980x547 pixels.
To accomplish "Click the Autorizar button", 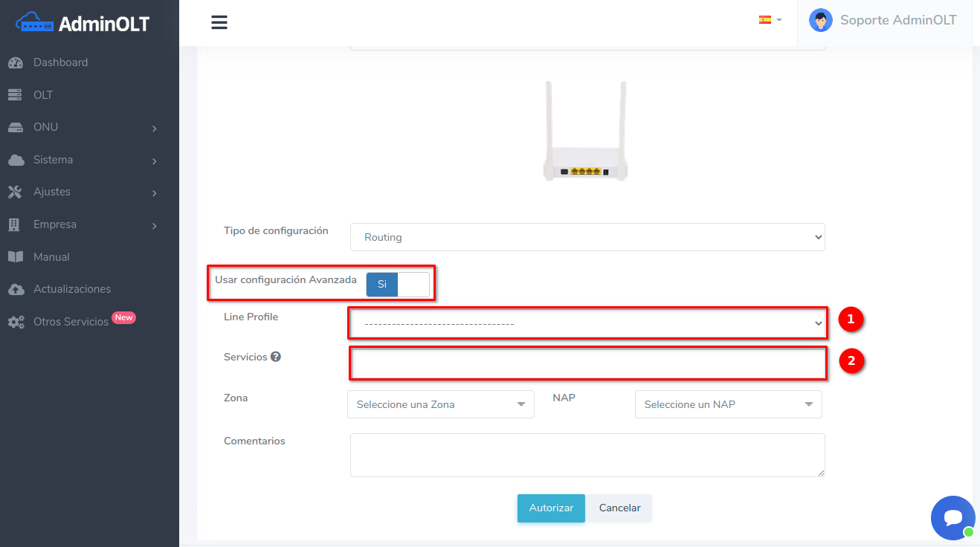I will 551,508.
